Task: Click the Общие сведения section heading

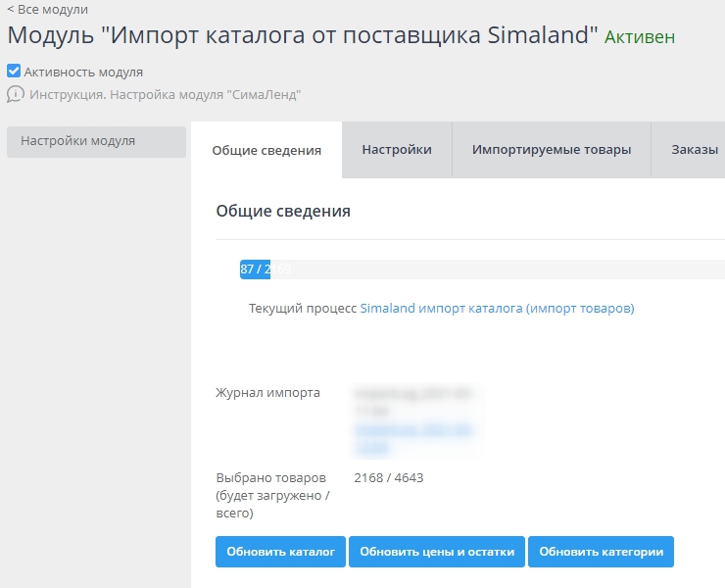Action: tap(283, 211)
